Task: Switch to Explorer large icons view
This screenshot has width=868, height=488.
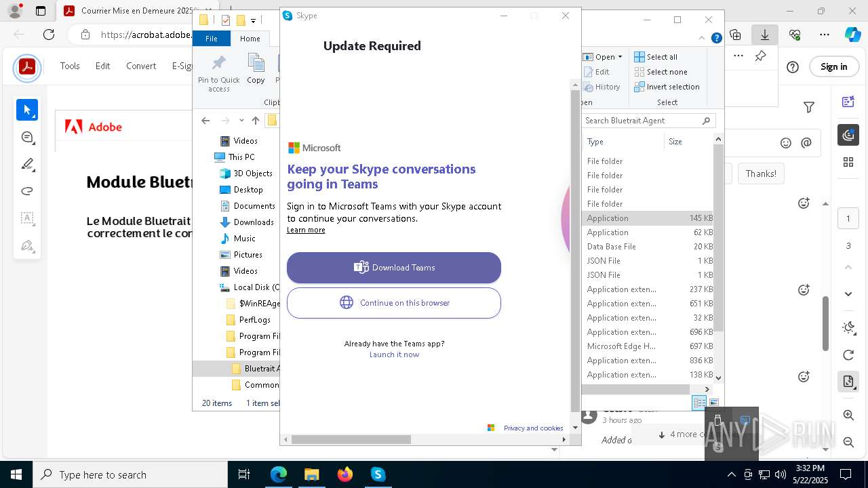Action: 713,403
